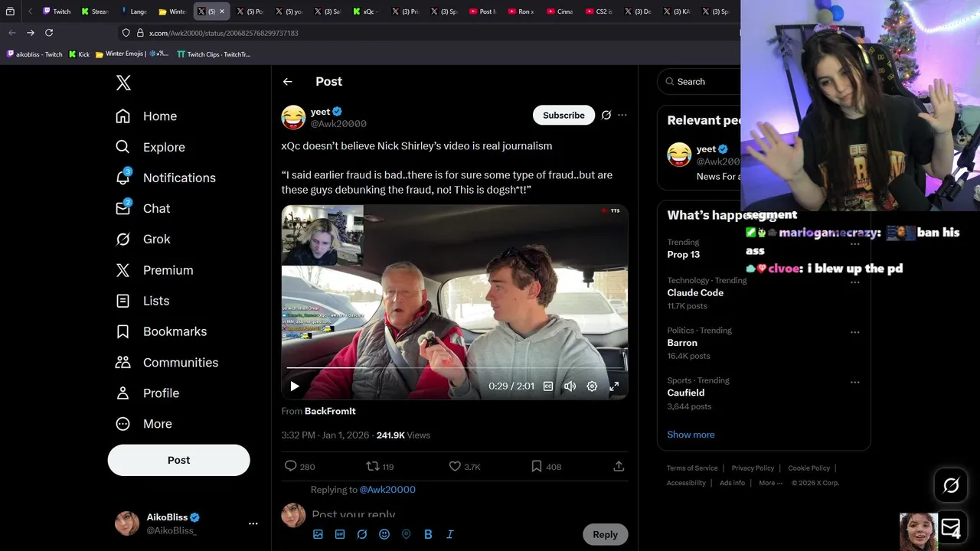
Task: Open Claude Code trend more options
Action: (855, 282)
